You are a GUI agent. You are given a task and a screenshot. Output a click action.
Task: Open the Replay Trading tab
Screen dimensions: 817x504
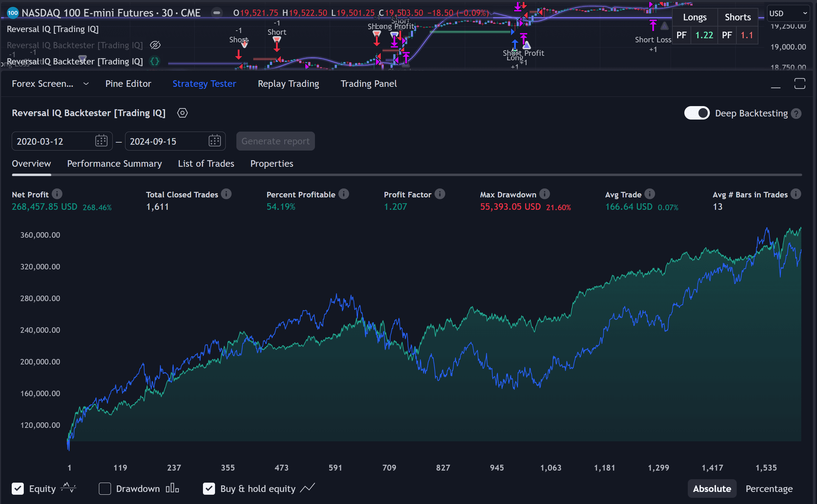pyautogui.click(x=288, y=84)
